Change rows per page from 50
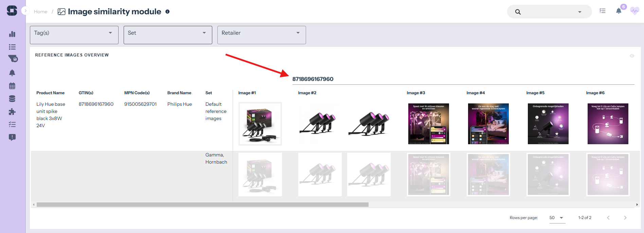644x233 pixels. click(557, 218)
